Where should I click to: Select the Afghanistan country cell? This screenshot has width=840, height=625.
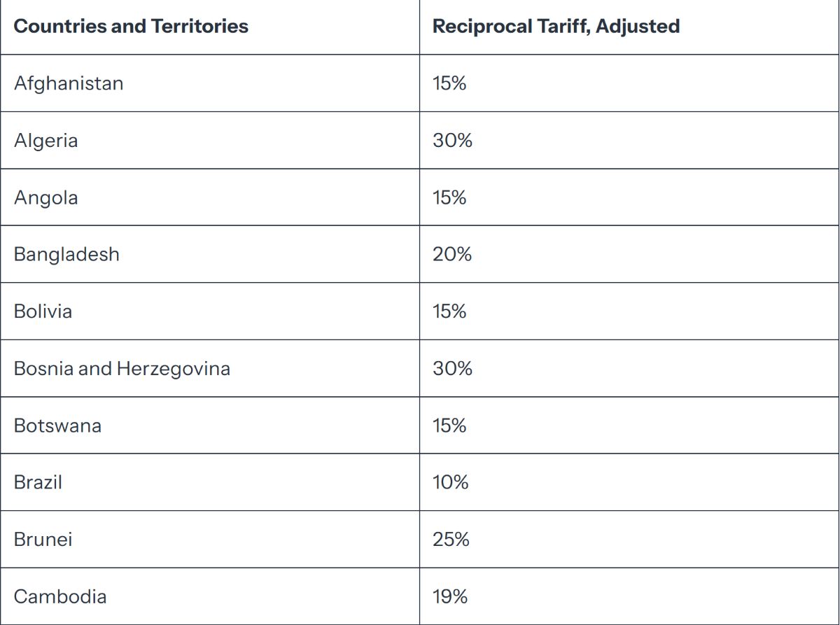69,83
